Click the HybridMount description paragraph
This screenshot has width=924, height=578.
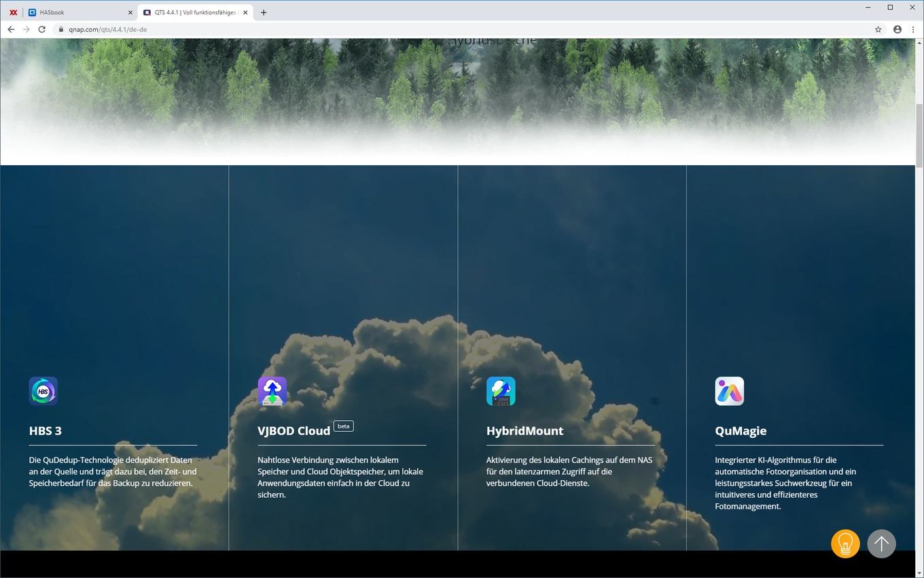pyautogui.click(x=569, y=471)
